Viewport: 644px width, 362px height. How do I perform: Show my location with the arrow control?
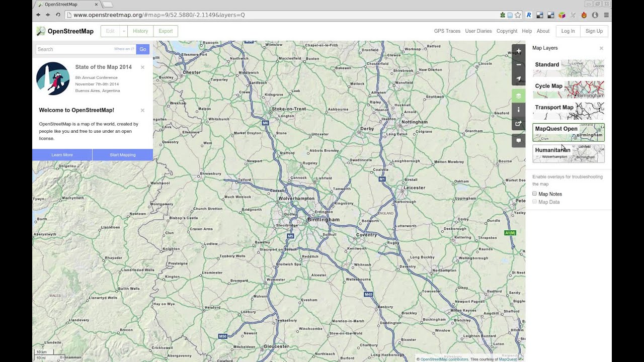pyautogui.click(x=519, y=78)
